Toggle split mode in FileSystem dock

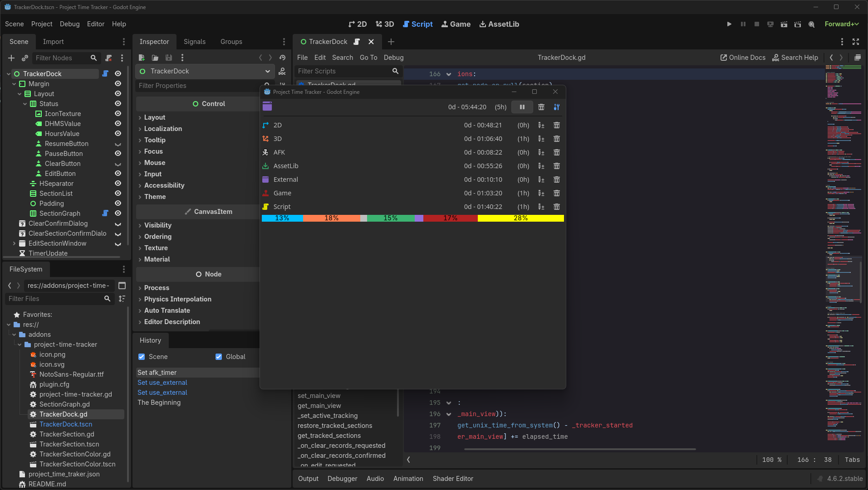tap(122, 286)
